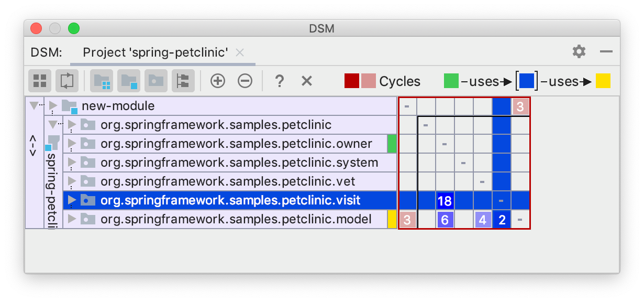This screenshot has height=302, width=644.
Task: Click the folder with blue square icon
Action: point(129,81)
